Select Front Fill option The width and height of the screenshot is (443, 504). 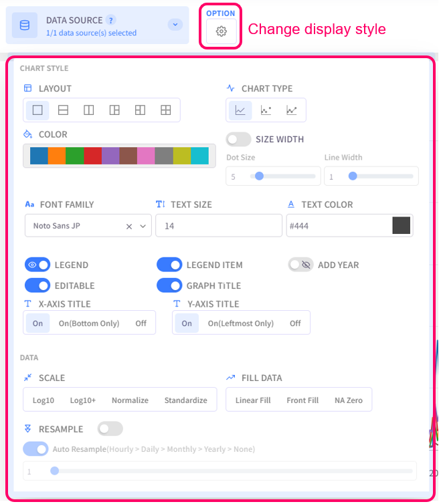coord(302,400)
